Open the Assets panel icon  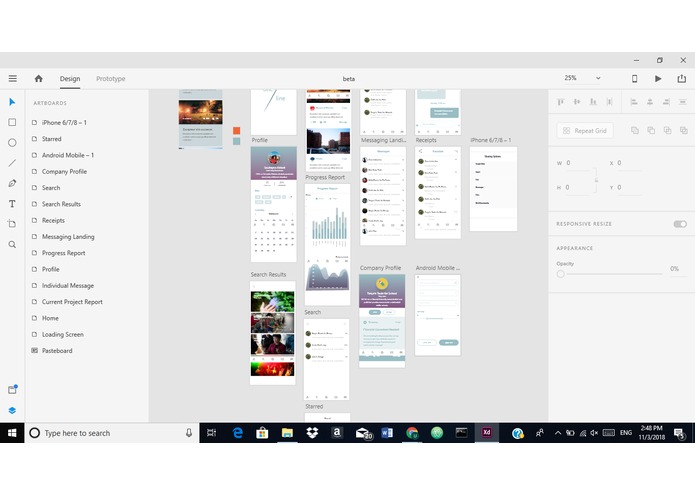coord(12,389)
